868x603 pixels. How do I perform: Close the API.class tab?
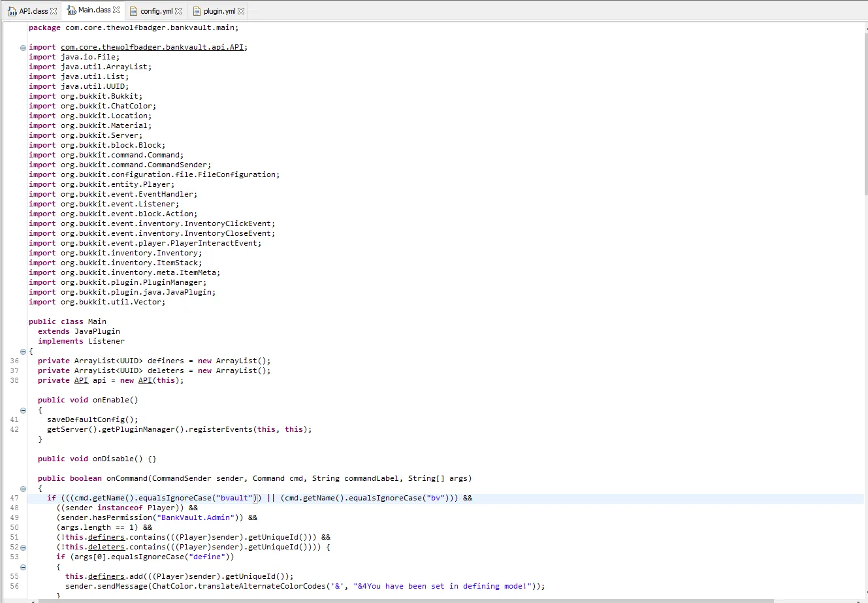pyautogui.click(x=54, y=11)
